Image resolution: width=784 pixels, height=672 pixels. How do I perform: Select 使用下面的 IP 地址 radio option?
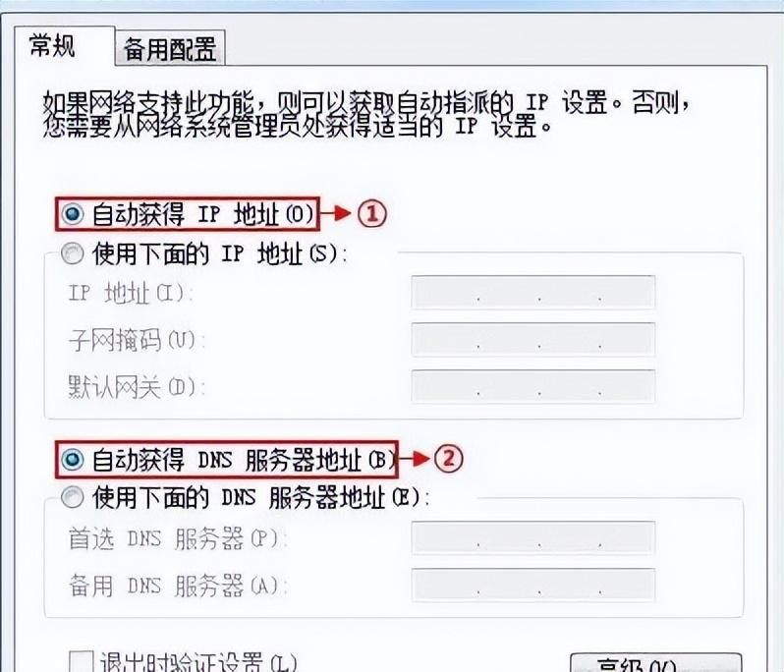click(73, 254)
